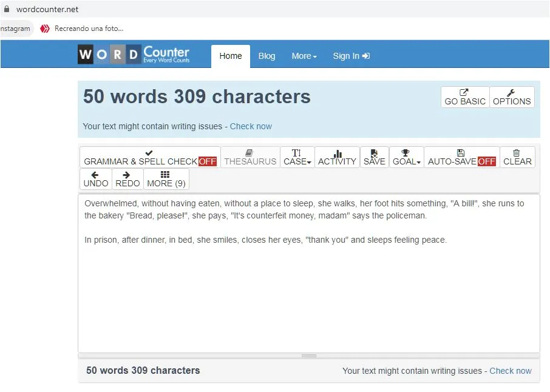Viewport: 550px width, 392px height.
Task: Click the '50 words 309 characters' heading
Action: pos(197,96)
